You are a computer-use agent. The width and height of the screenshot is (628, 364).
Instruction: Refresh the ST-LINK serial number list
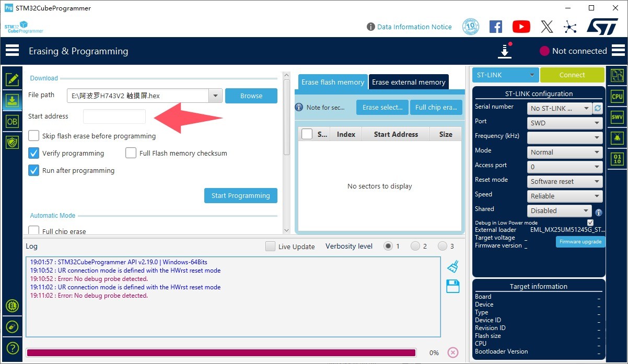[598, 108]
